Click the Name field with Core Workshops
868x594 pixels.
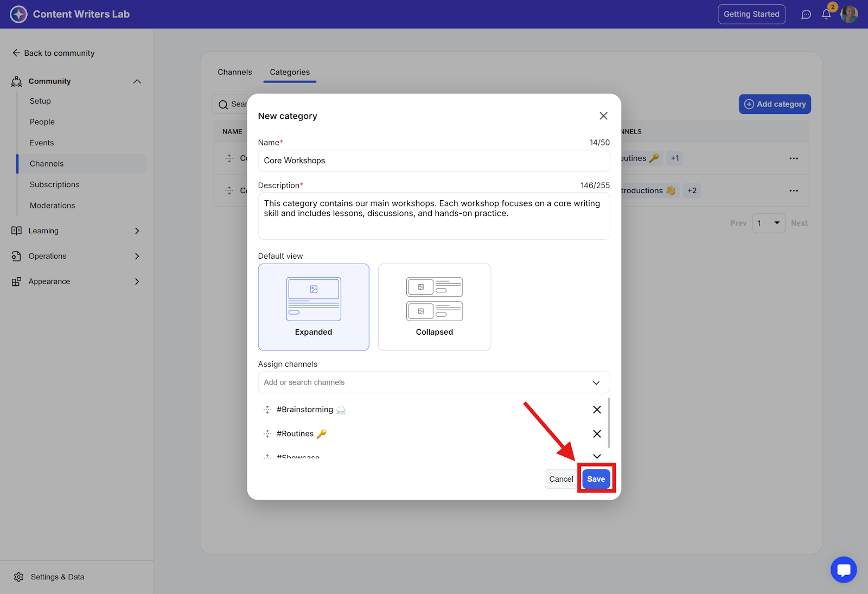click(x=434, y=161)
